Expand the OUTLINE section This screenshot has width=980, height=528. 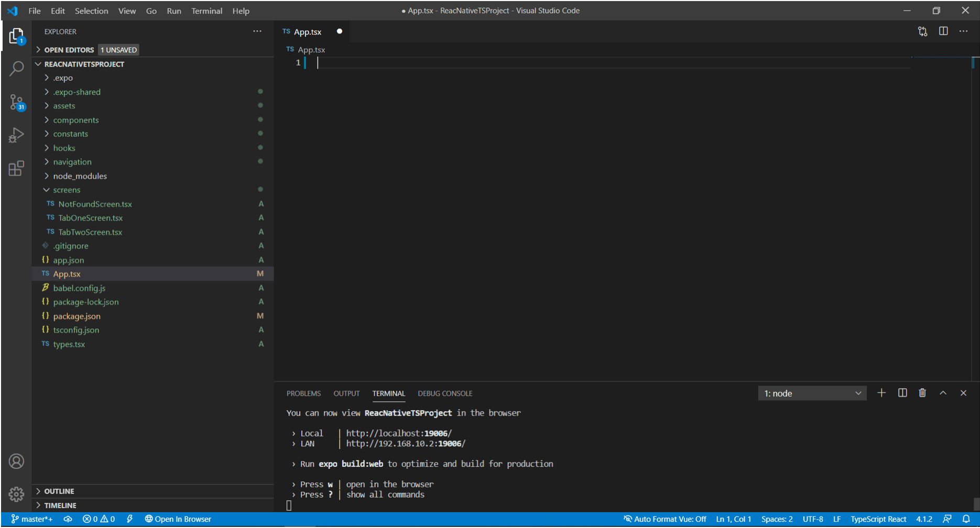coord(59,491)
